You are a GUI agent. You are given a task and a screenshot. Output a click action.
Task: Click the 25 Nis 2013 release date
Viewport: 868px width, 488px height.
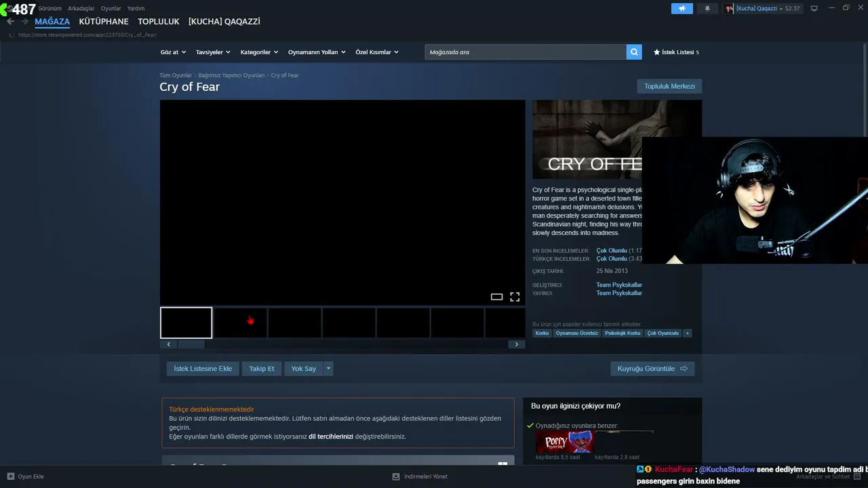(612, 271)
